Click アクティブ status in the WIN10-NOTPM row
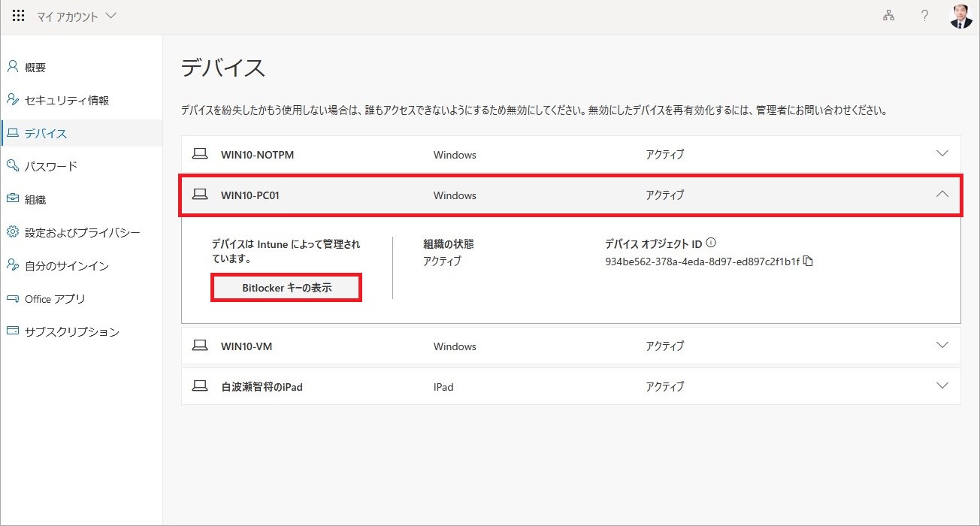Viewport: 980px width, 526px height. point(665,155)
